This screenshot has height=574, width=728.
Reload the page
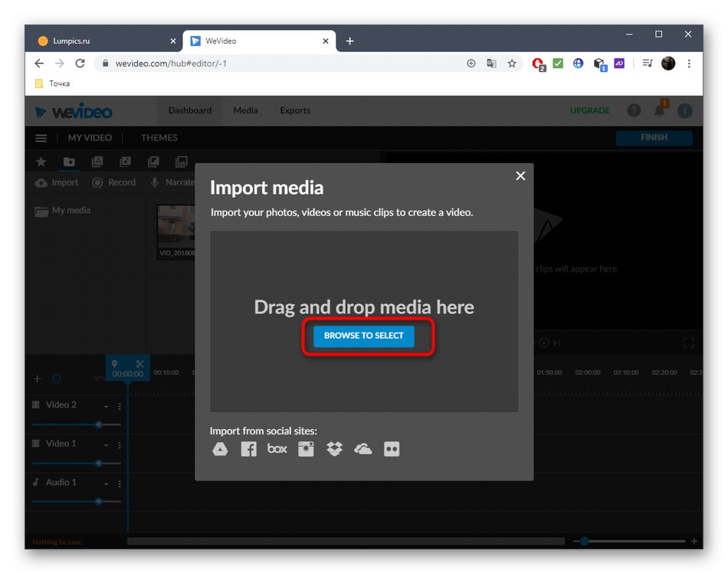80,63
